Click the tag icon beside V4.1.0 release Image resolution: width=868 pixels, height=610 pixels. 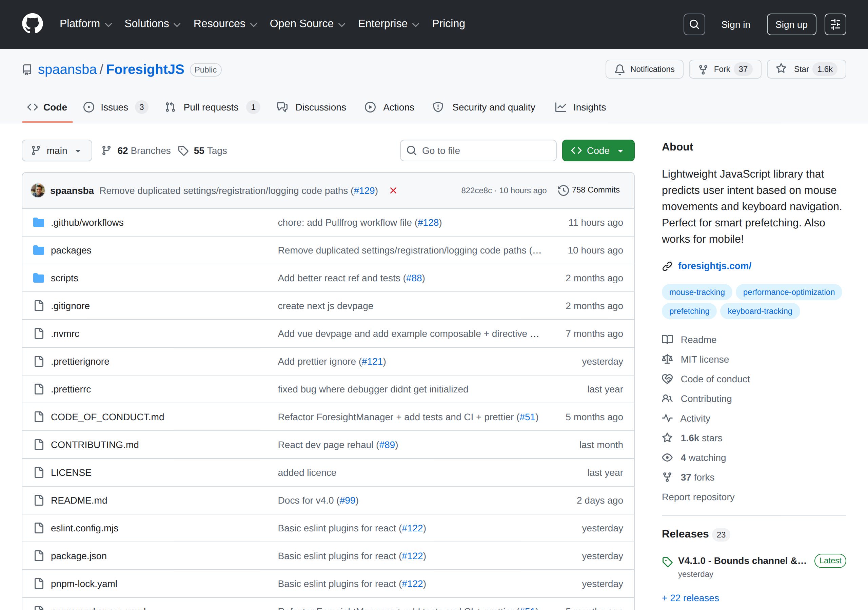(x=667, y=562)
